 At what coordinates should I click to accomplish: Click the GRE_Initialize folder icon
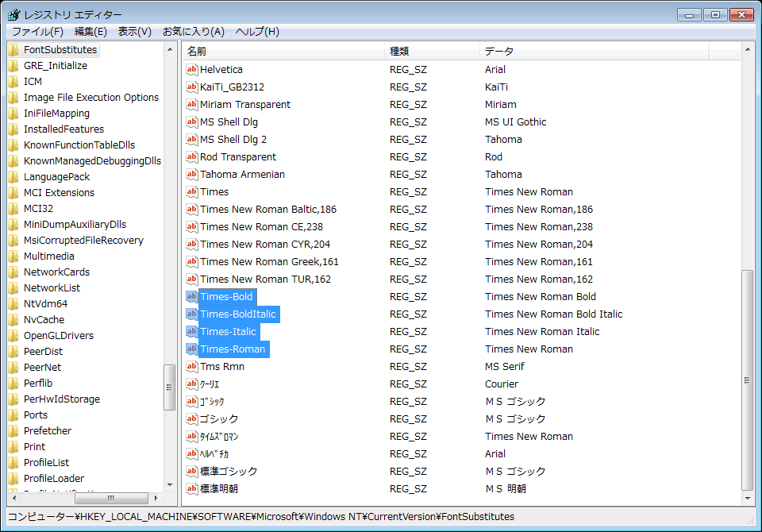click(13, 66)
